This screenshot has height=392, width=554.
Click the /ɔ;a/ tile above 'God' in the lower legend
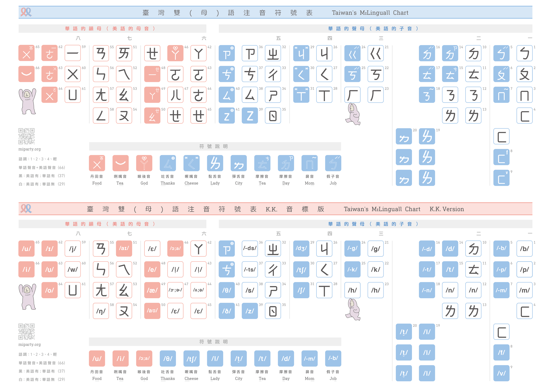[144, 358]
